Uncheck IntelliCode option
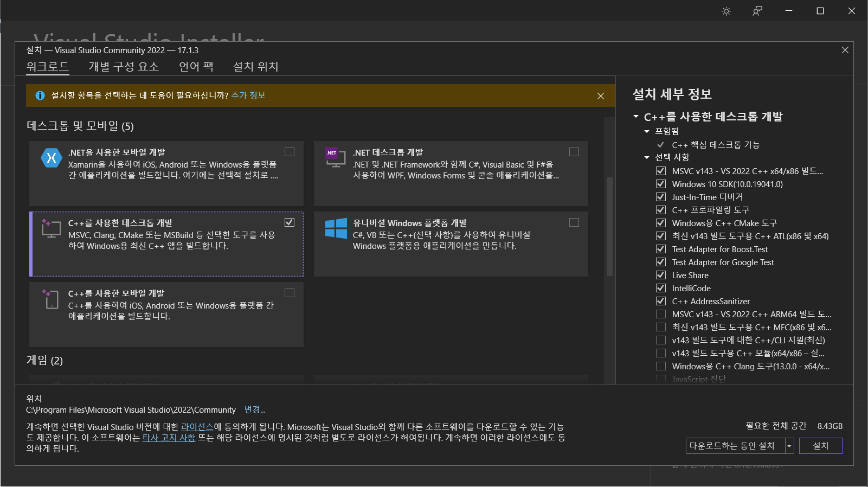This screenshot has width=868, height=487. click(661, 288)
